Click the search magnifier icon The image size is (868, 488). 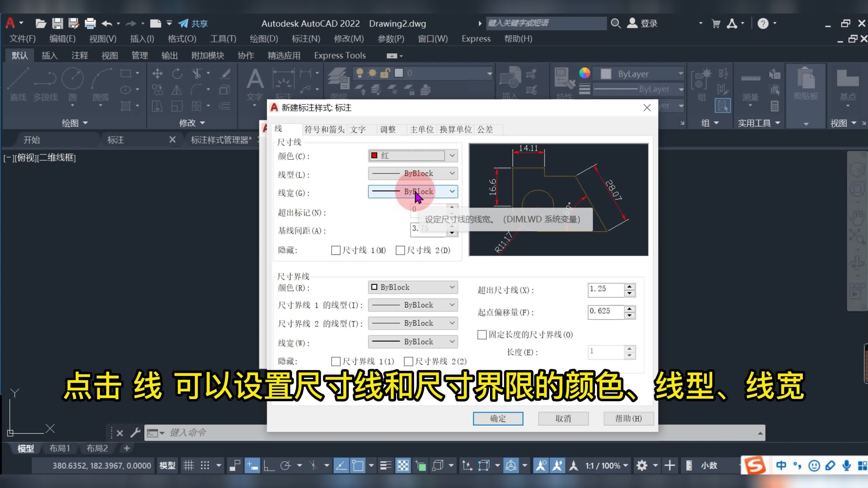[x=616, y=23]
